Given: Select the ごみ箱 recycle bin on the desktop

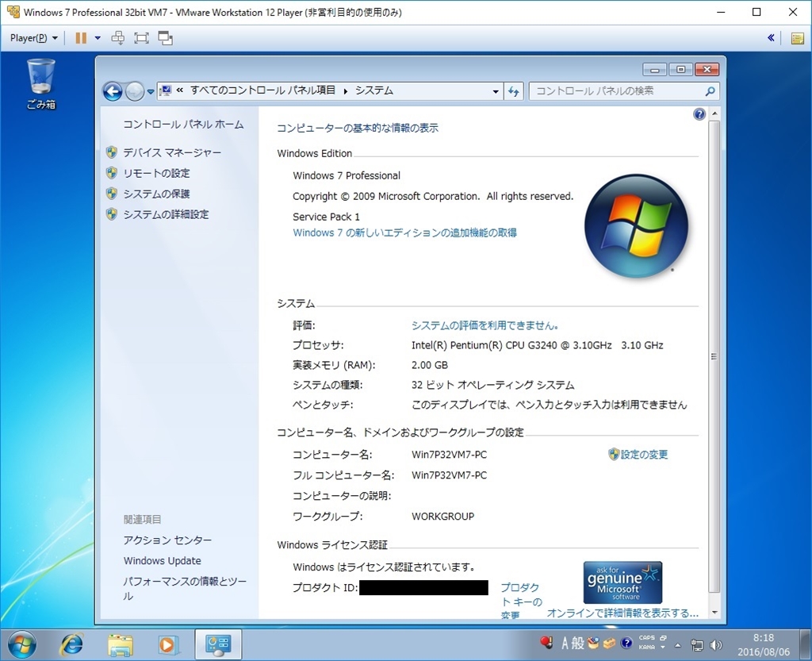Looking at the screenshot, I should pos(41,84).
